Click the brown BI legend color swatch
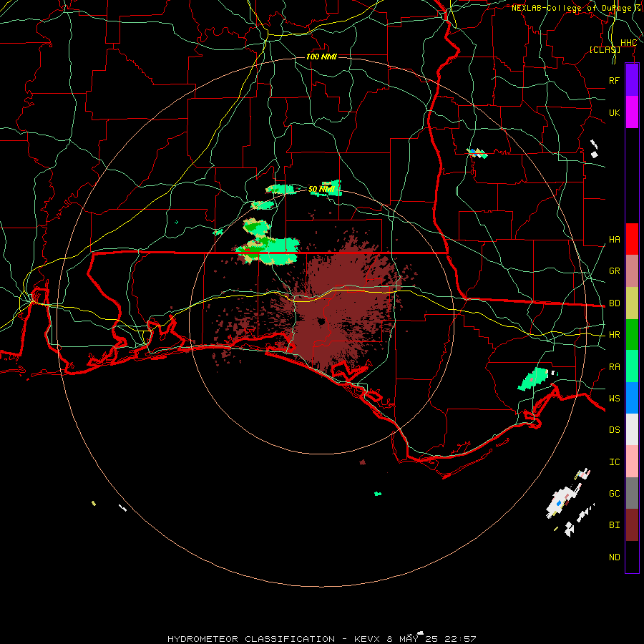 pos(632,525)
